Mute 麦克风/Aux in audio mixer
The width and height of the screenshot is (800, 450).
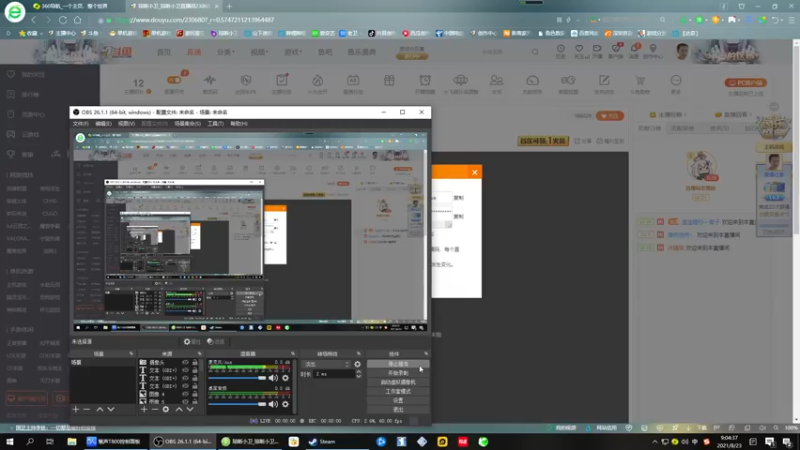coord(273,378)
